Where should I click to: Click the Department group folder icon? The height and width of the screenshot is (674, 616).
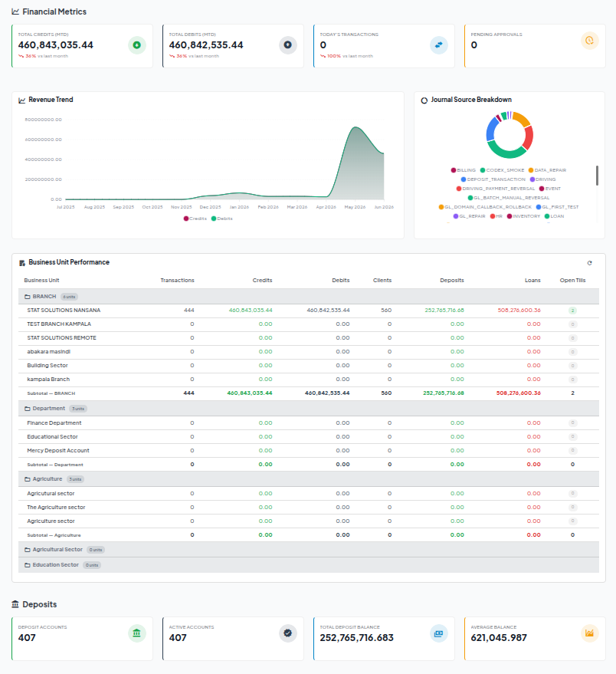click(28, 409)
